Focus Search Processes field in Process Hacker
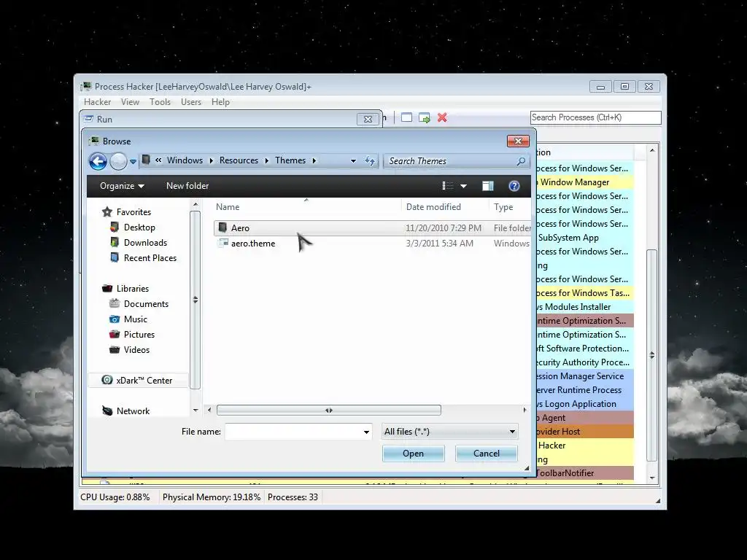 click(x=595, y=117)
